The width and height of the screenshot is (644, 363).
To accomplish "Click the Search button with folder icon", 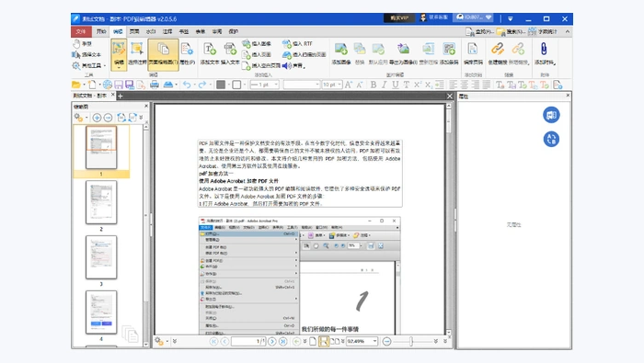I will click(x=511, y=31).
